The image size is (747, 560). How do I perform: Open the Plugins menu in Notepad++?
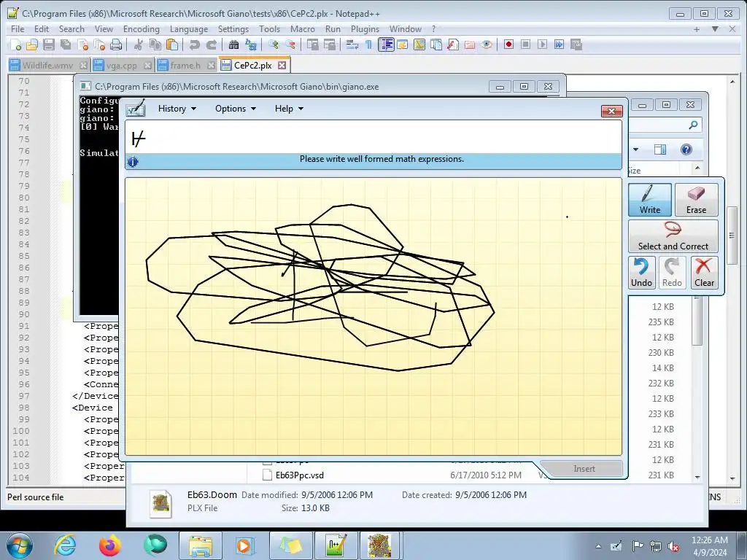[365, 29]
